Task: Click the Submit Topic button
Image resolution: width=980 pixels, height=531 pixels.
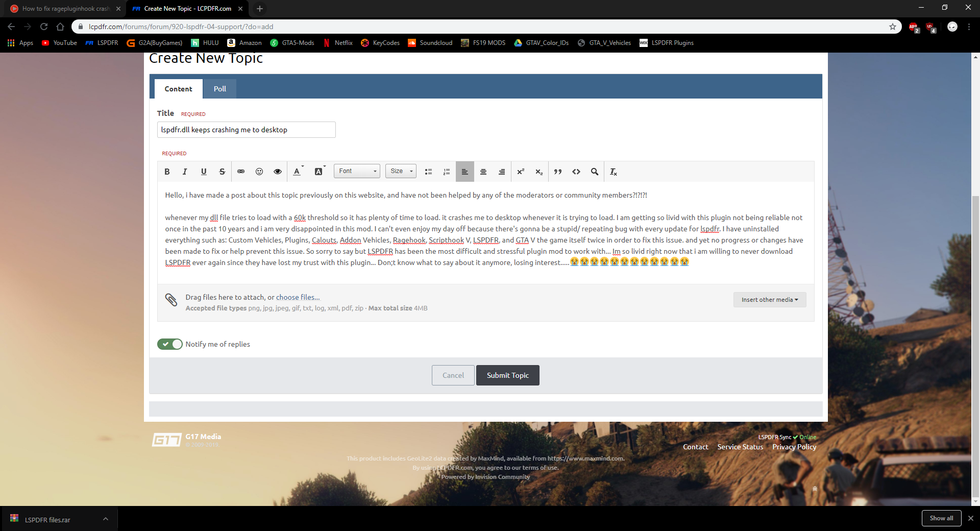Action: coord(508,375)
